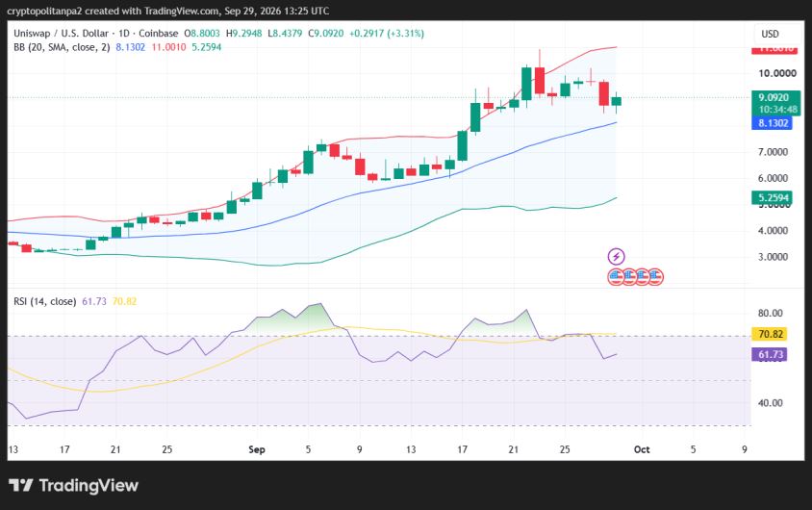This screenshot has height=510, width=812.
Task: Click the 1D interval text in header
Action: 124,34
